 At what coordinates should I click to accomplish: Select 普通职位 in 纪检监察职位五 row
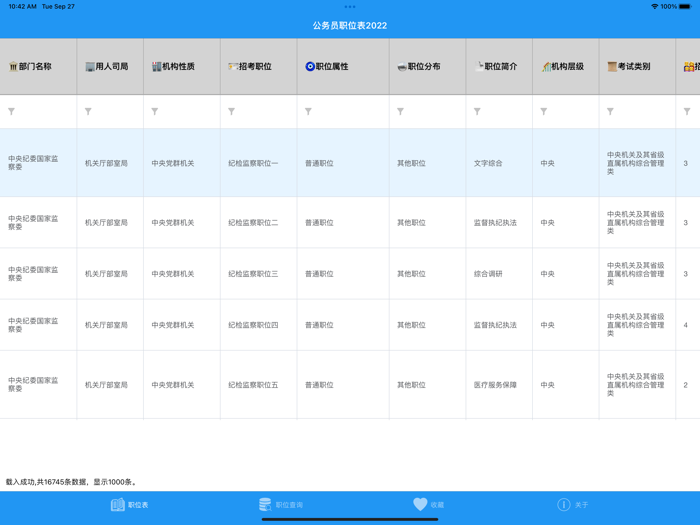coord(319,385)
